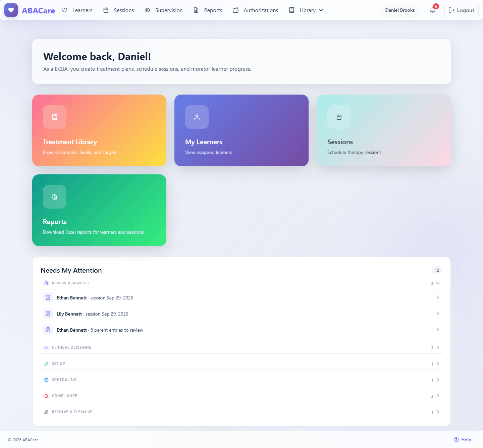Click clipboard icon beside Lily Bennett session
Viewport: 483px width, 448px height.
[48, 314]
